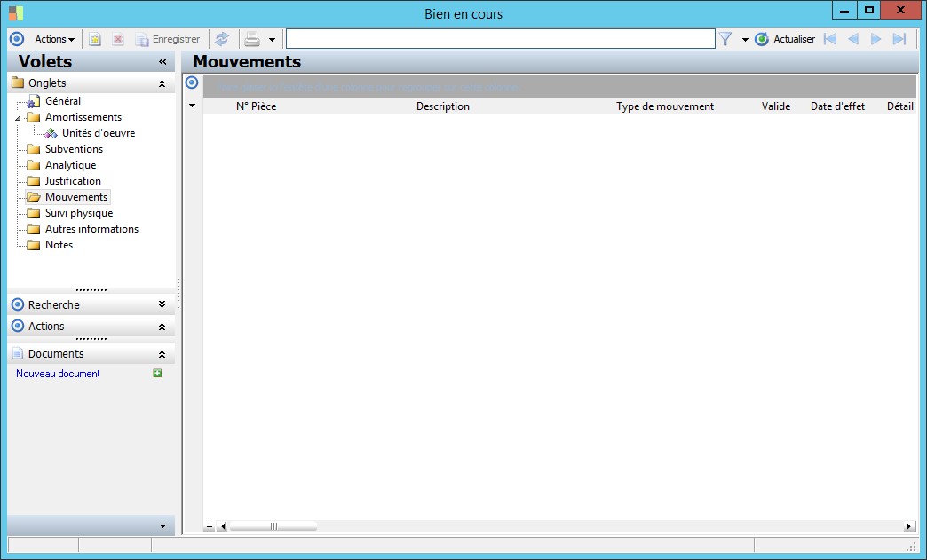Open the Autres informations folder
927x560 pixels.
tap(91, 229)
